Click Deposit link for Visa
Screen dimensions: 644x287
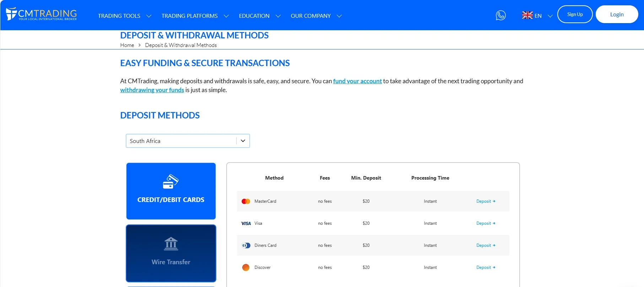tap(486, 223)
